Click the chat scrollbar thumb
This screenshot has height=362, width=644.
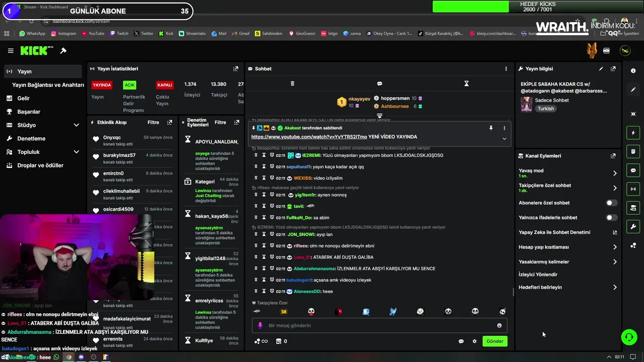tap(513, 292)
